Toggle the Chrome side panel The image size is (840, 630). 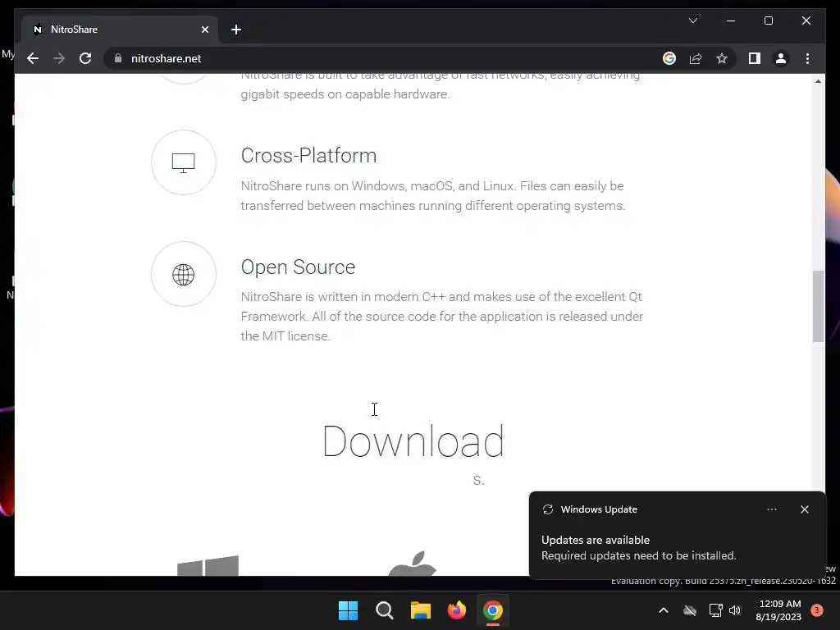755,58
